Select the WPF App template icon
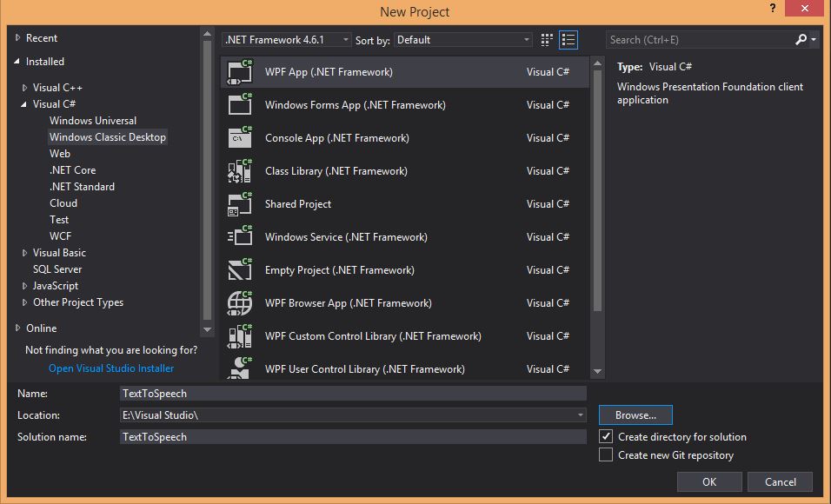The image size is (831, 504). 240,72
